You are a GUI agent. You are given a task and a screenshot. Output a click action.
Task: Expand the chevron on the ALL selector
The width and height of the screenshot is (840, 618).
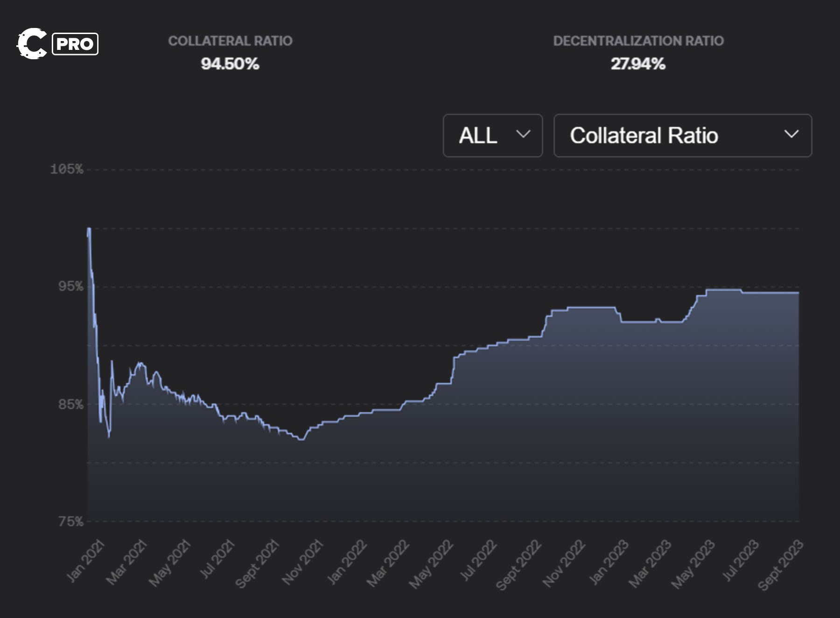pyautogui.click(x=523, y=136)
